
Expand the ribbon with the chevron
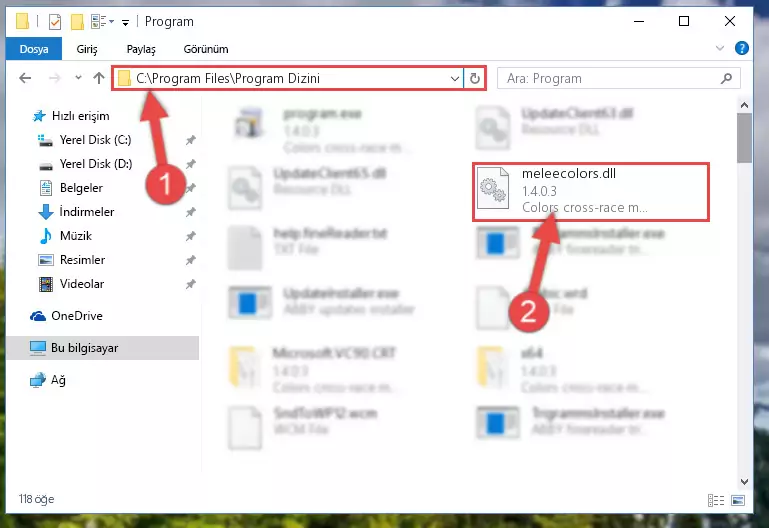pos(719,48)
